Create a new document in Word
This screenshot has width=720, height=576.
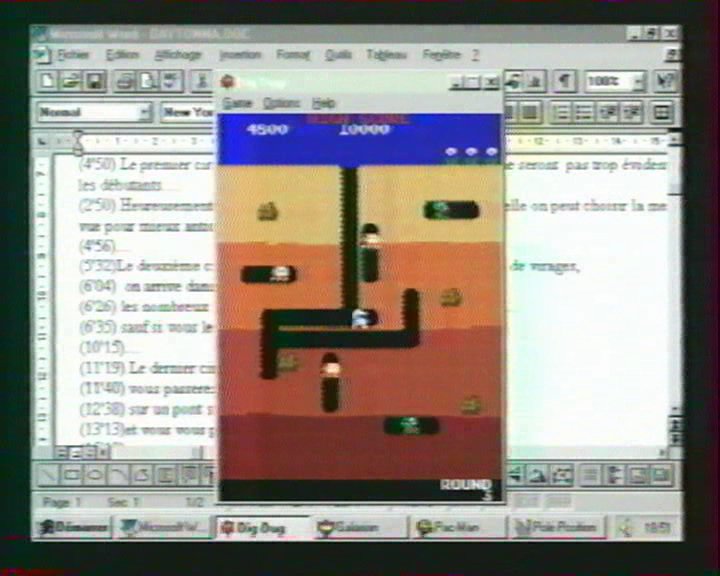tap(47, 81)
